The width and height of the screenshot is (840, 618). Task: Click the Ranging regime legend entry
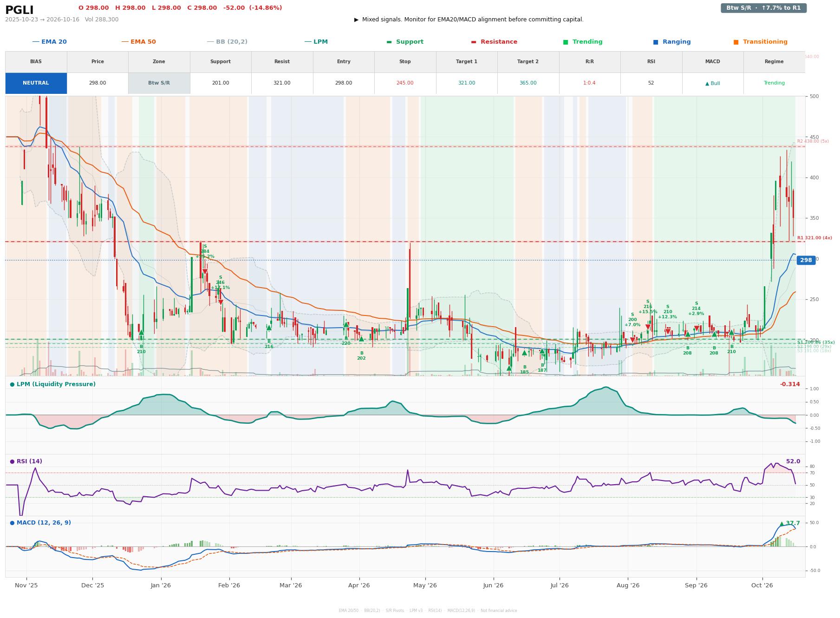[x=672, y=42]
